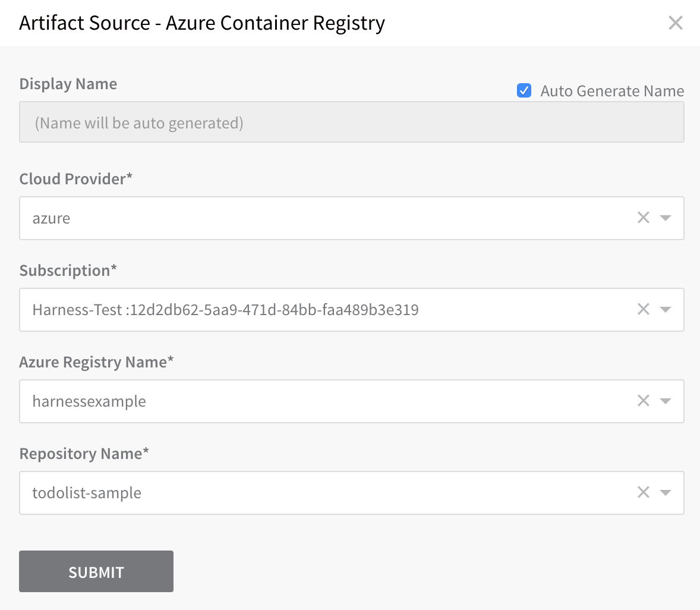Clear the Harness-Test subscription value

tap(644, 309)
